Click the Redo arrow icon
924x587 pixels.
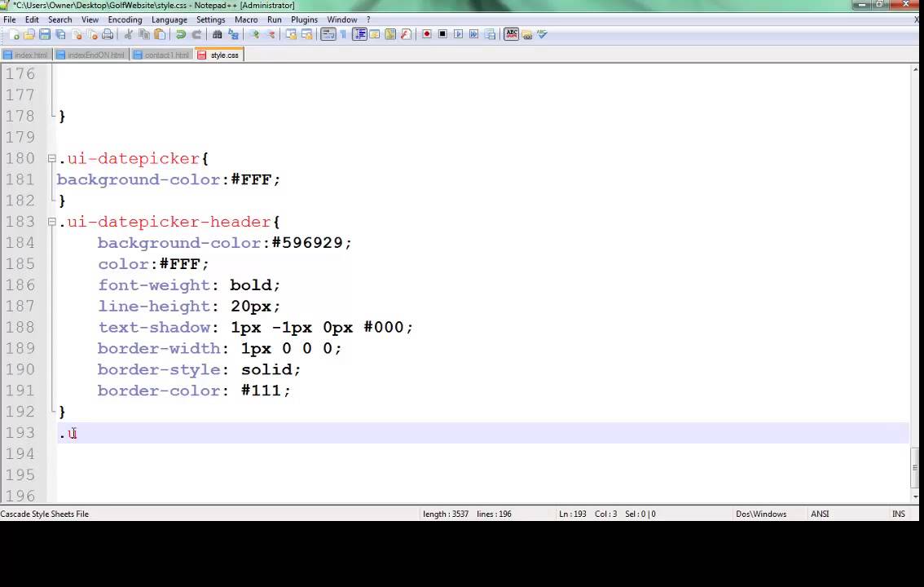point(197,35)
